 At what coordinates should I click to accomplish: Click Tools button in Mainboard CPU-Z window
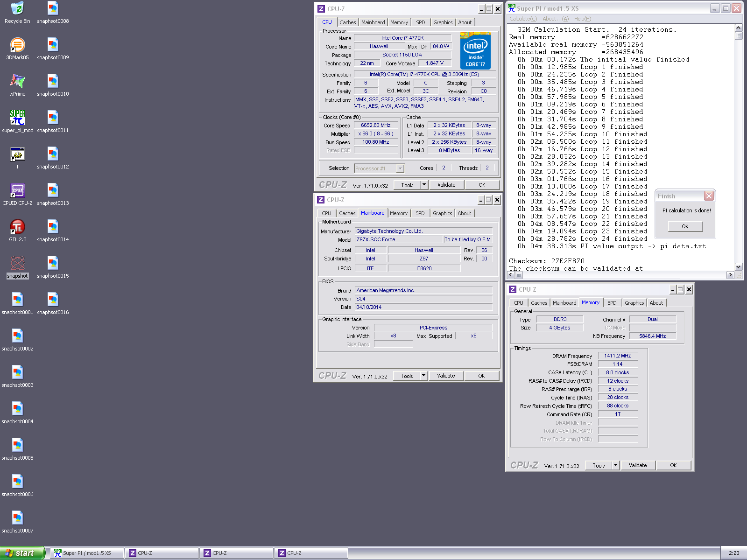407,376
